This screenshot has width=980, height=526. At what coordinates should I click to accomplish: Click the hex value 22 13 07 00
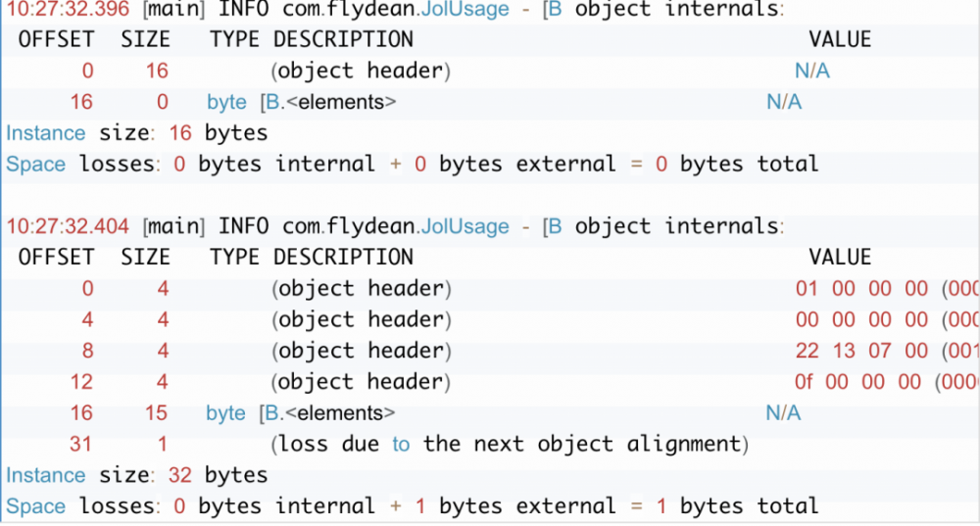click(861, 351)
